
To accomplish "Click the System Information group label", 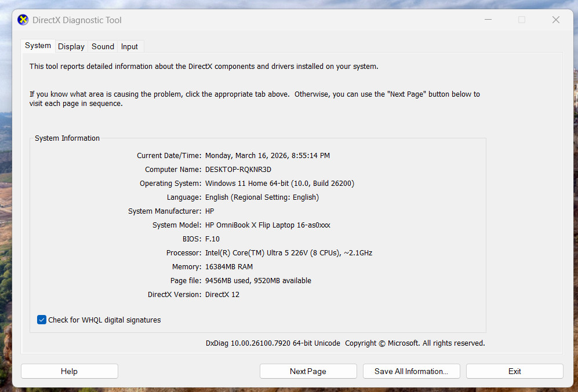I will pos(67,138).
